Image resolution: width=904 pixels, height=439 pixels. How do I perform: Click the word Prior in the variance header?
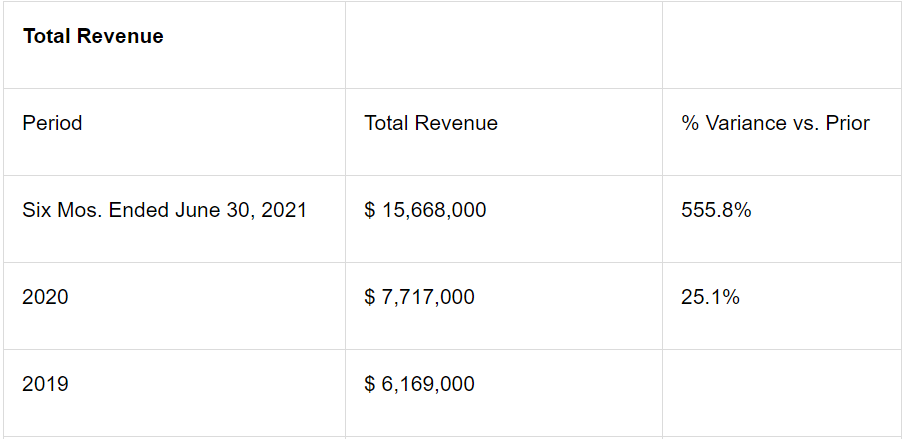847,124
